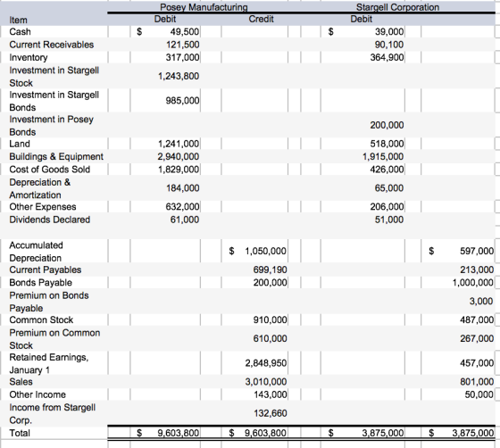The image size is (500, 448).
Task: Select bond investment value 985,000
Action: (x=182, y=101)
